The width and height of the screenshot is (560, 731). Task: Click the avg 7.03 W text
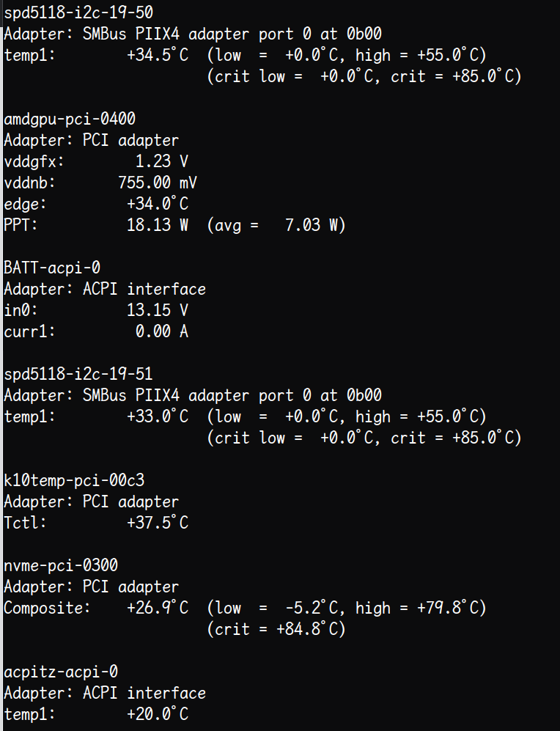276,225
